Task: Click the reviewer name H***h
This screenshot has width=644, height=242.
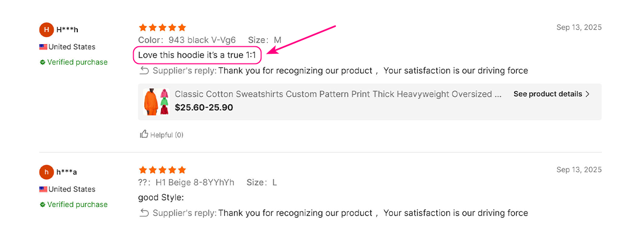Action: pos(67,30)
